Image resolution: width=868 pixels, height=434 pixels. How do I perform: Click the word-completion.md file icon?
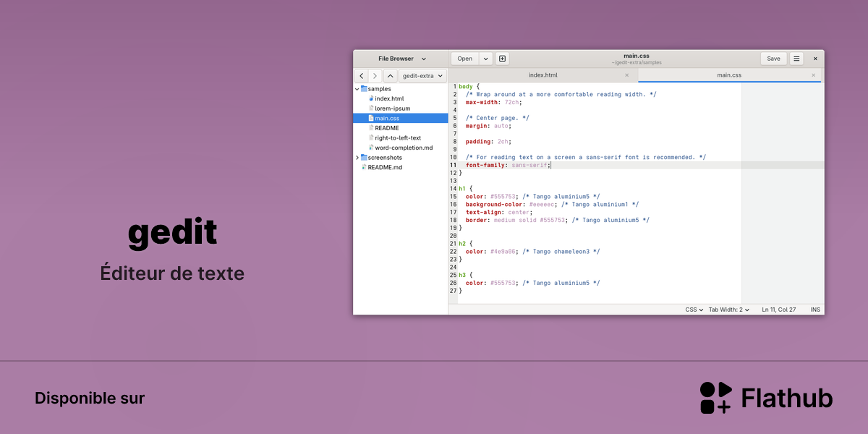click(x=371, y=148)
